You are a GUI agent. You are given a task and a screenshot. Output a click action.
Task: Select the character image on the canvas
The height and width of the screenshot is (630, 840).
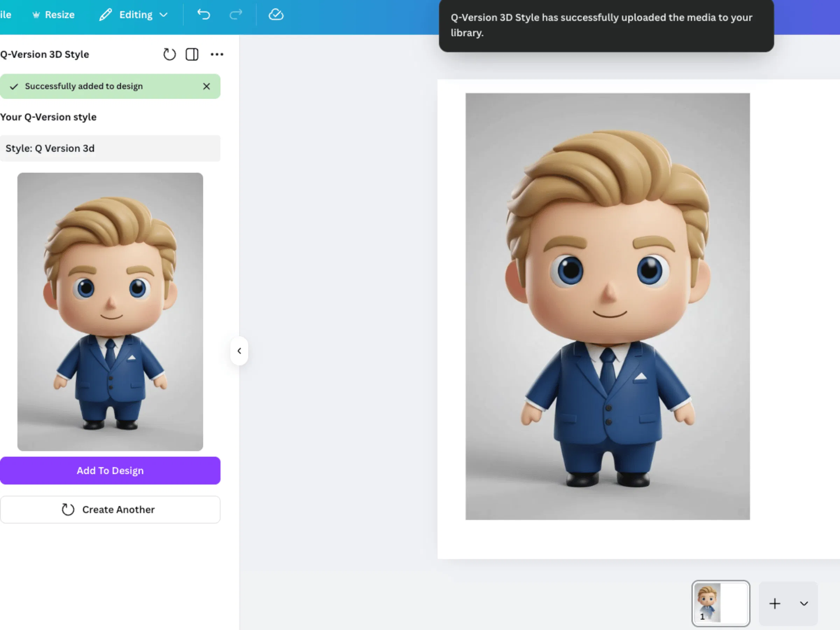pos(608,307)
